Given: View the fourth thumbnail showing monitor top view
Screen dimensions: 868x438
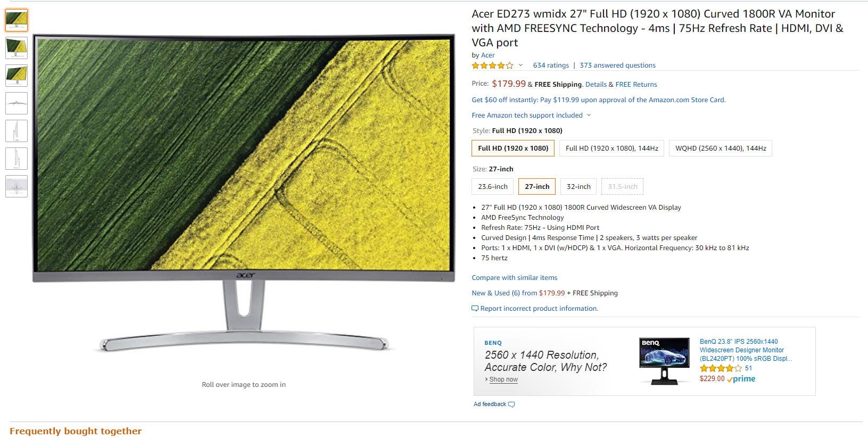Looking at the screenshot, I should pyautogui.click(x=16, y=103).
